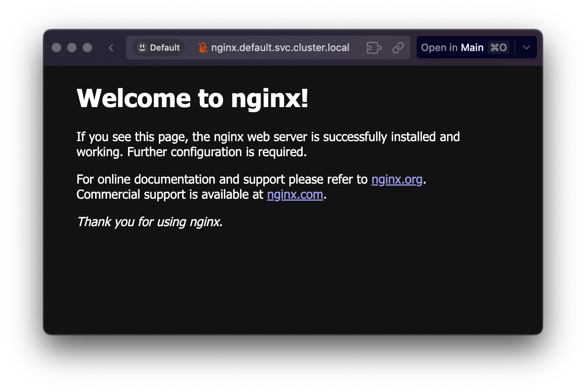Open the Default profile selector pill
This screenshot has width=586, height=392.
click(158, 48)
